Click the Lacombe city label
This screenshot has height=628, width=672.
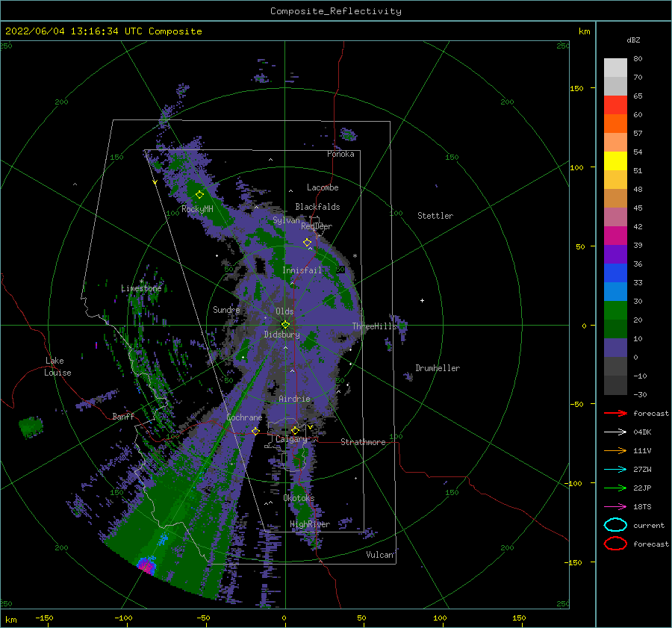[x=323, y=187]
